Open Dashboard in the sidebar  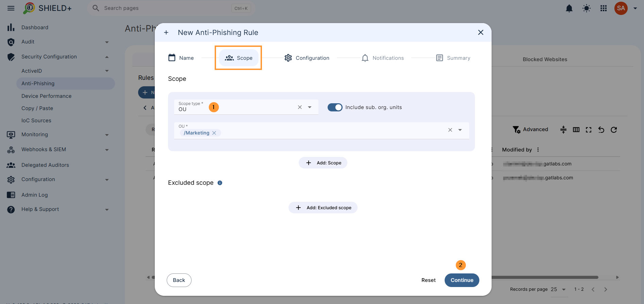[x=35, y=28]
